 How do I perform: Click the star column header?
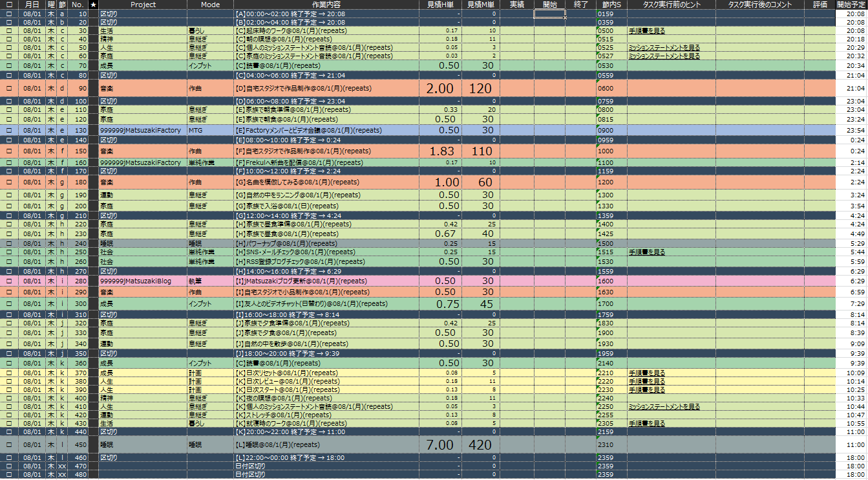tap(94, 5)
